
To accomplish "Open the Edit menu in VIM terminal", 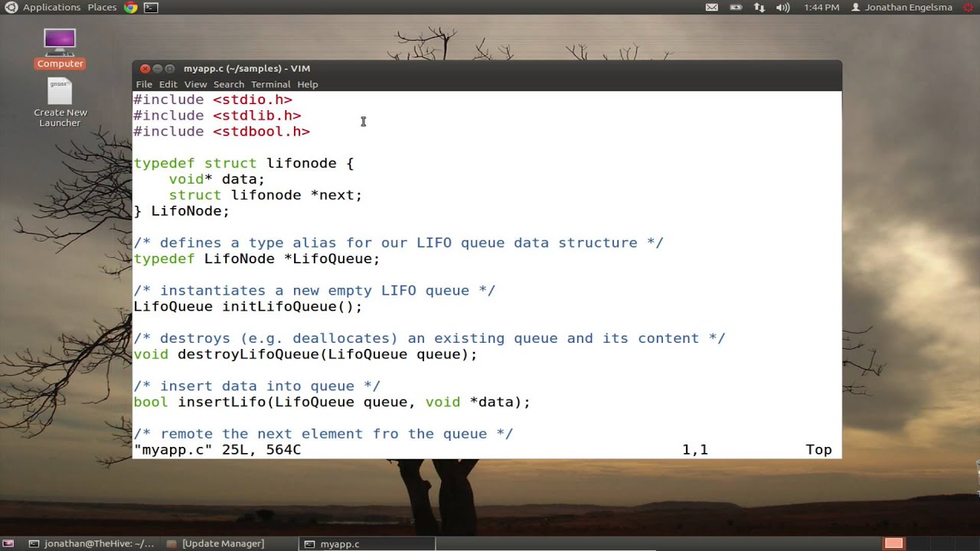I will point(168,84).
